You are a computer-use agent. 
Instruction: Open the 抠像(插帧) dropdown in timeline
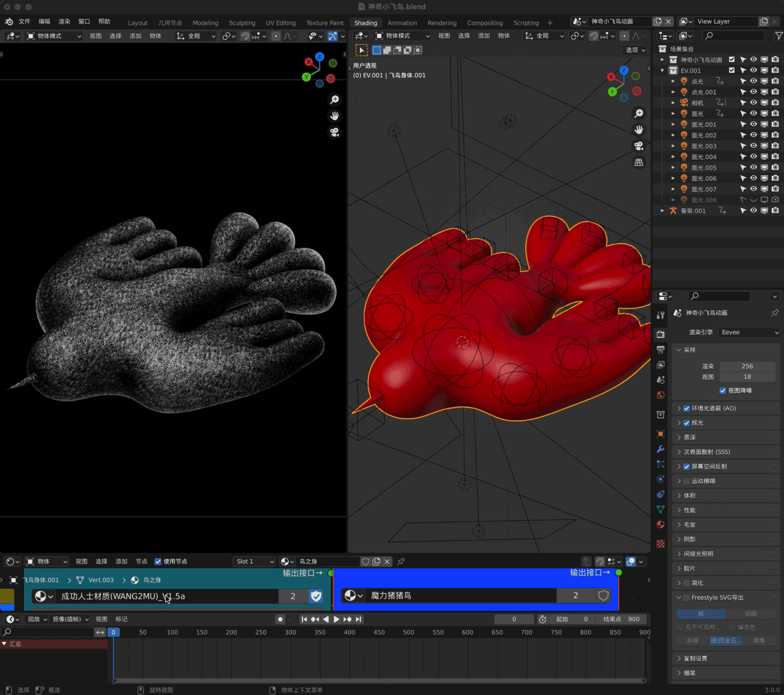[x=71, y=619]
